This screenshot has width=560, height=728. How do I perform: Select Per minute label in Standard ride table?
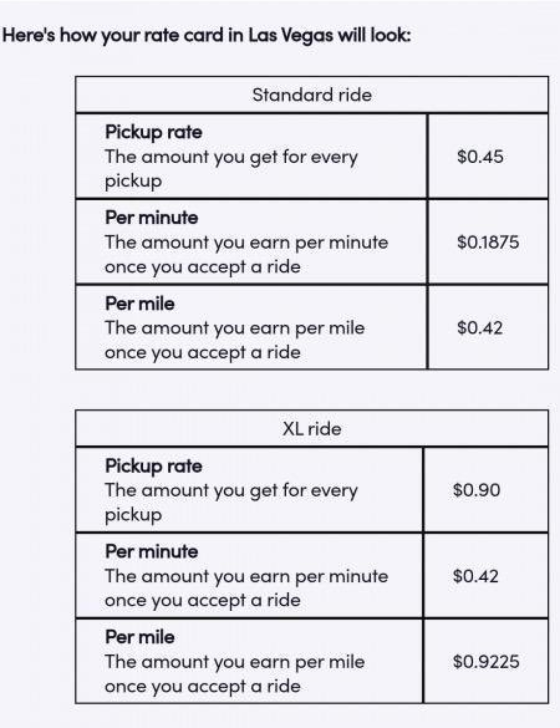152,217
